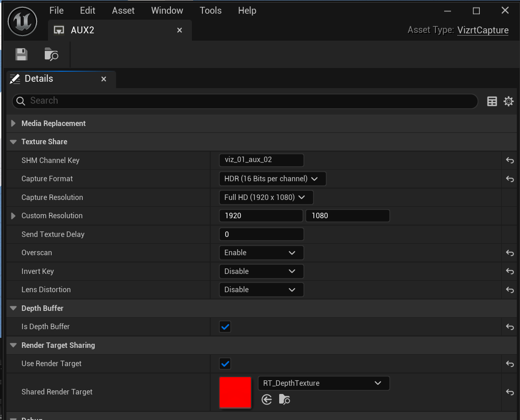Open the Capture Resolution dropdown
Viewport: 520px width, 420px height.
coord(266,197)
